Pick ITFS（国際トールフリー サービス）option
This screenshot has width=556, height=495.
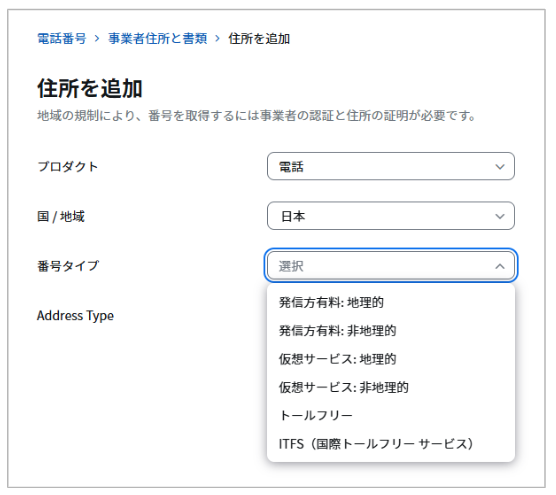(x=391, y=444)
